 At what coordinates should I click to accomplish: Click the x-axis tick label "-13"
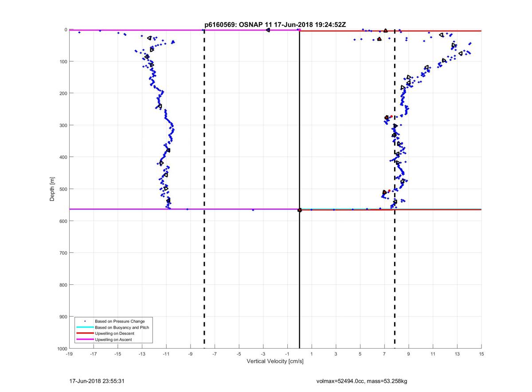click(x=142, y=354)
